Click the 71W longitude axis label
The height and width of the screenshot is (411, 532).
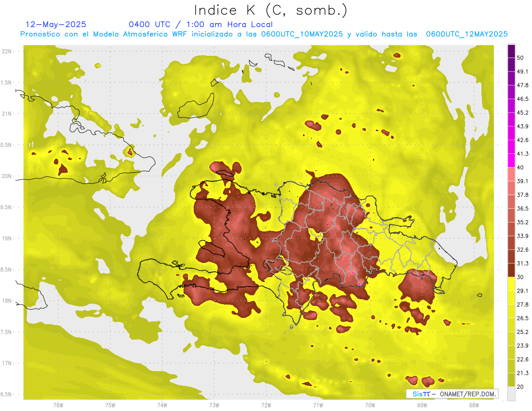tap(318, 405)
